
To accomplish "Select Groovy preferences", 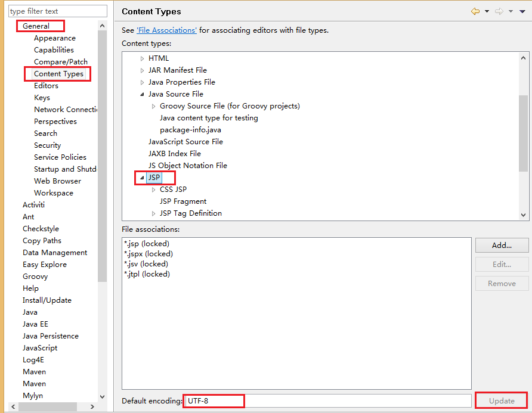I will pyautogui.click(x=35, y=277).
